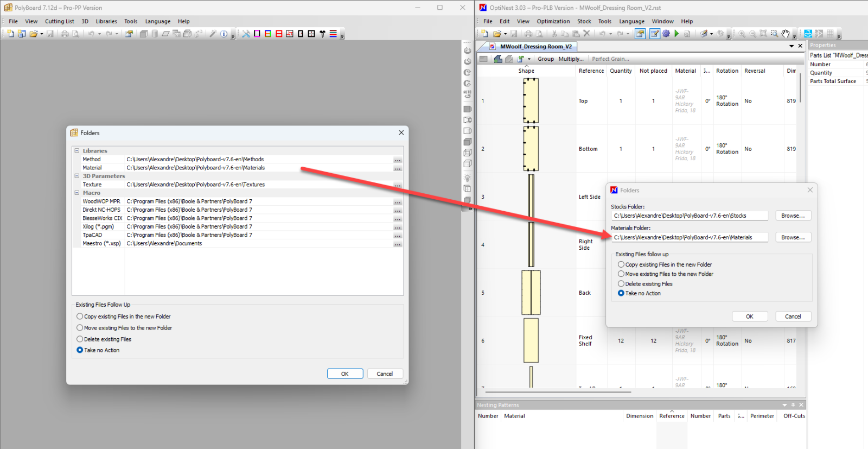Click OK in the PolyBoard Folders dialog
Image resolution: width=868 pixels, height=449 pixels.
(x=344, y=374)
